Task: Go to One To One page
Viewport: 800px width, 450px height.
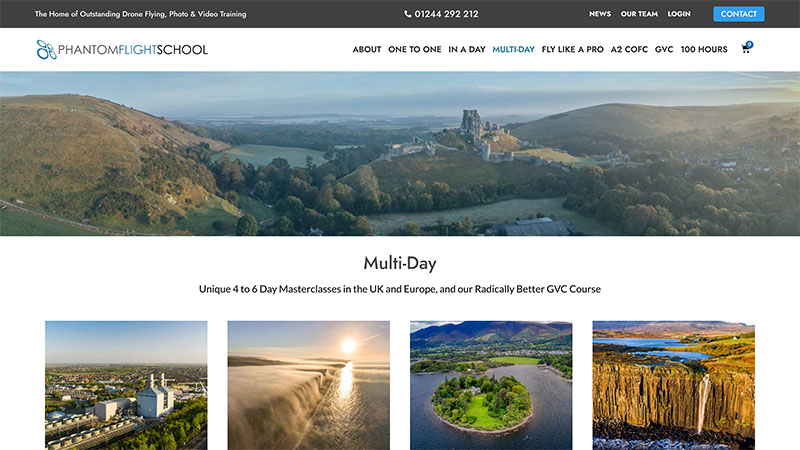Action: pos(414,49)
